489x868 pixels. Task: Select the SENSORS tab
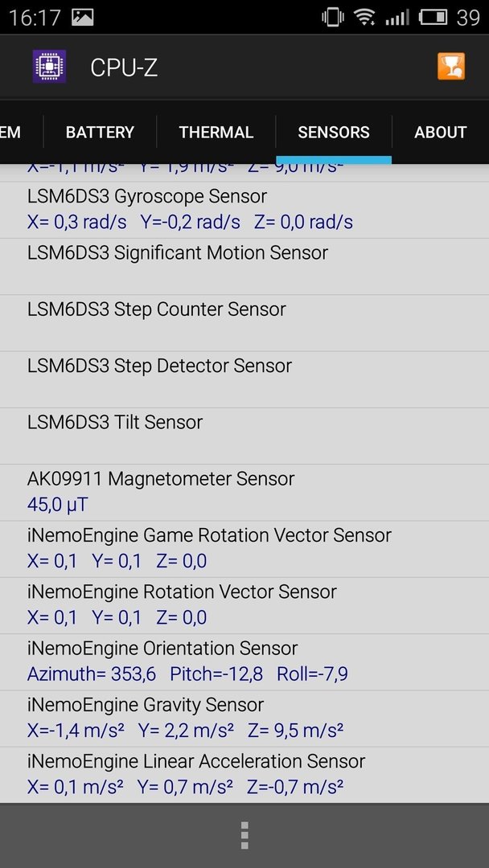(334, 133)
